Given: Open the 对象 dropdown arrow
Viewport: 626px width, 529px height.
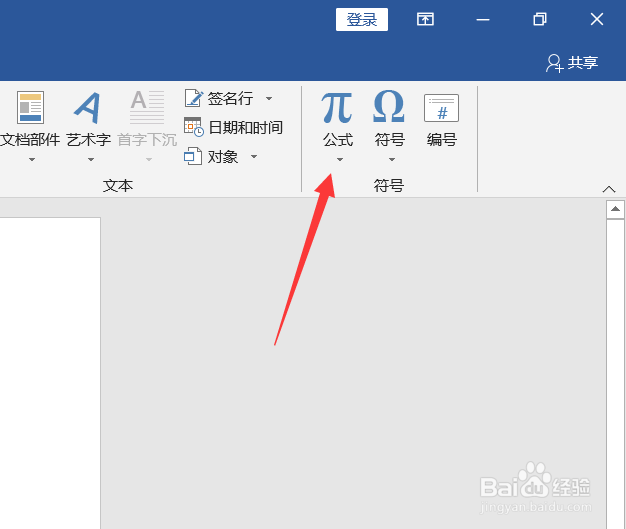Looking at the screenshot, I should click(x=254, y=157).
